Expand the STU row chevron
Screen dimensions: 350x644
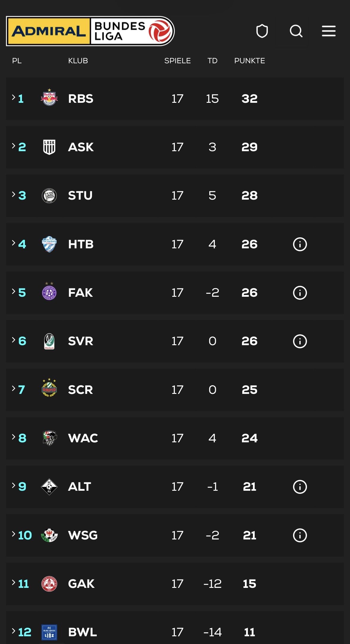tap(14, 194)
